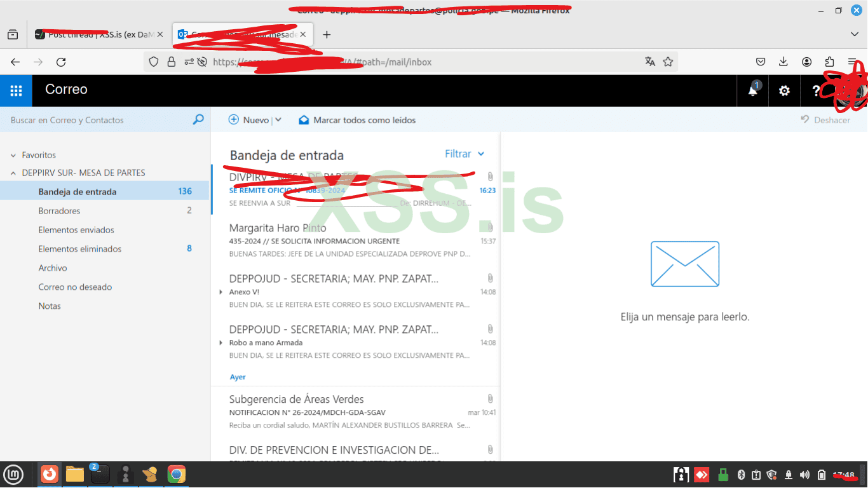Open the network connection tray icon

pos(789,475)
